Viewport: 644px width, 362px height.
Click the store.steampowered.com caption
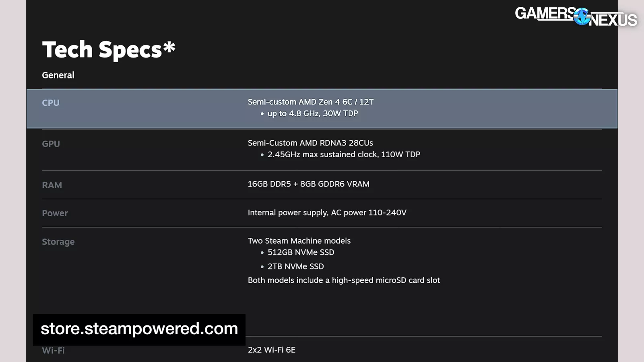coord(139,329)
